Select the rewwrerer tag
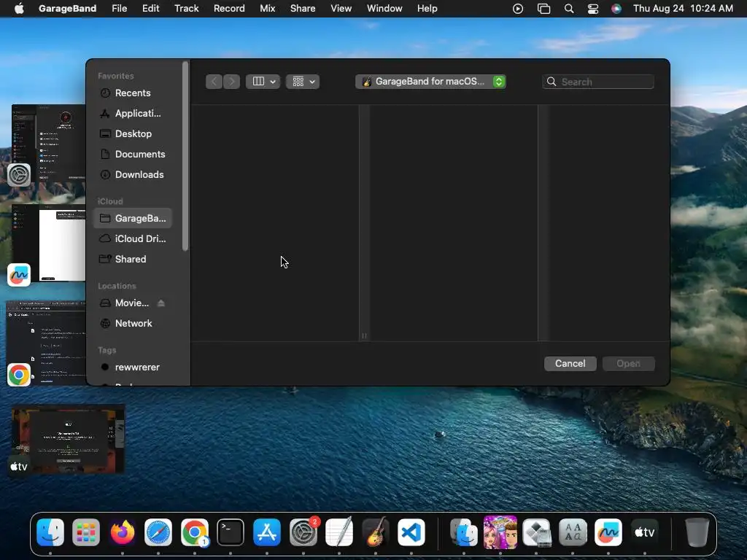 133,367
